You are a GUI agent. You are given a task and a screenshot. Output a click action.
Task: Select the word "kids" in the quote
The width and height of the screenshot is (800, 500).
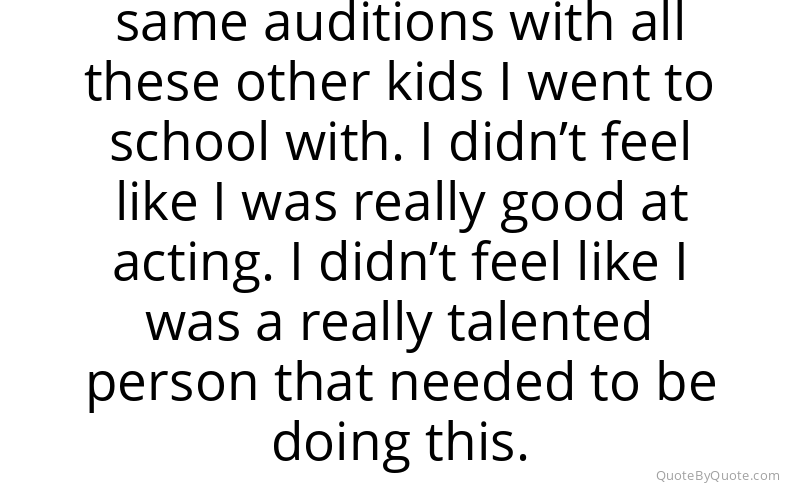tap(435, 82)
